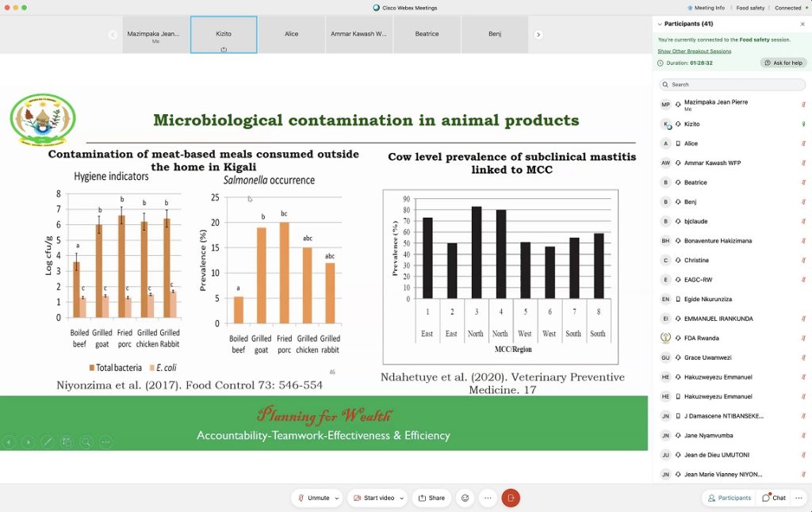The image size is (812, 512).
Task: Open the Chat panel
Action: [x=774, y=498]
